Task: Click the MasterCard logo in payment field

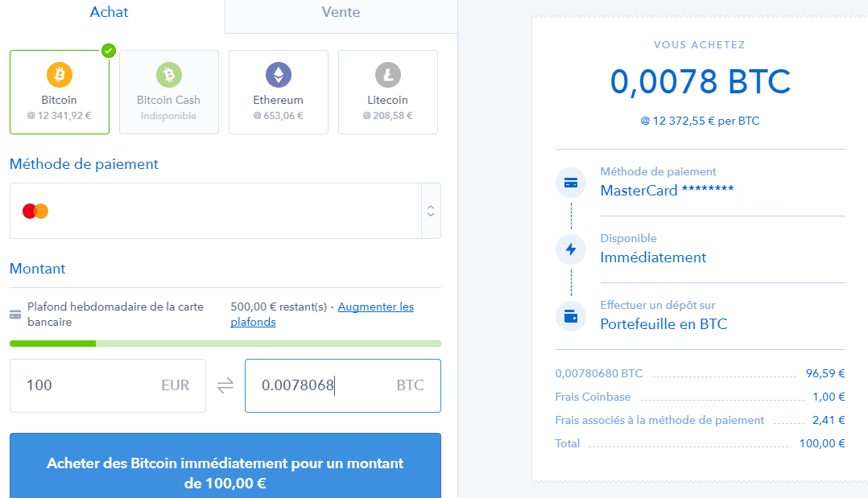Action: pyautogui.click(x=35, y=211)
